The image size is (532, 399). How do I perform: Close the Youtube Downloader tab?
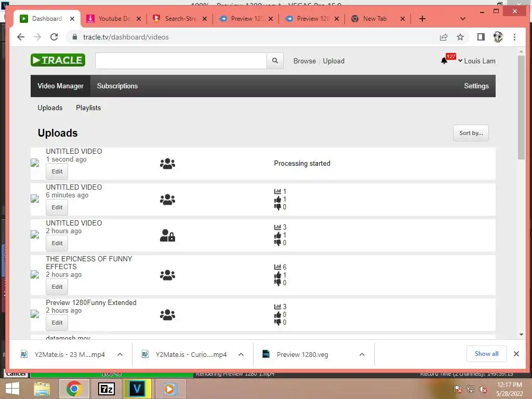[138, 19]
